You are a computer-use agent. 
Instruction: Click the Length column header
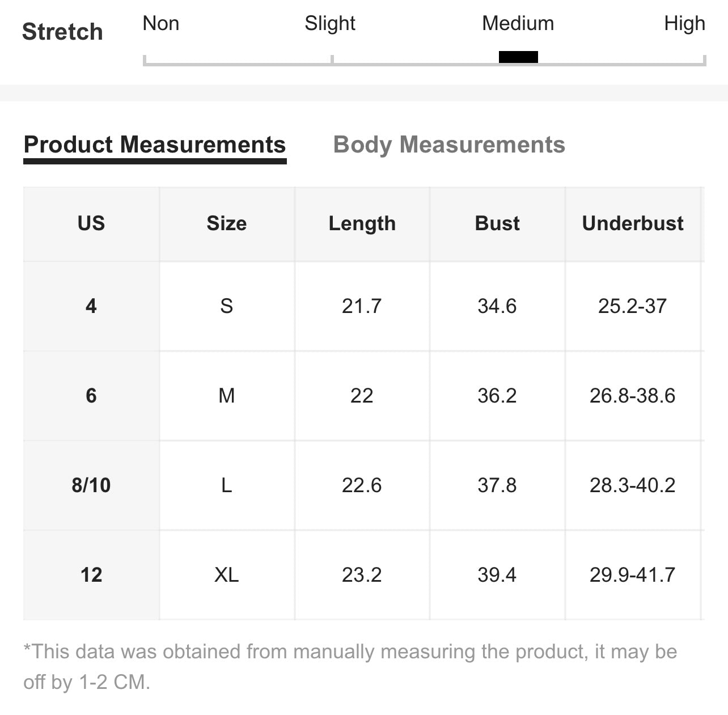(x=362, y=223)
